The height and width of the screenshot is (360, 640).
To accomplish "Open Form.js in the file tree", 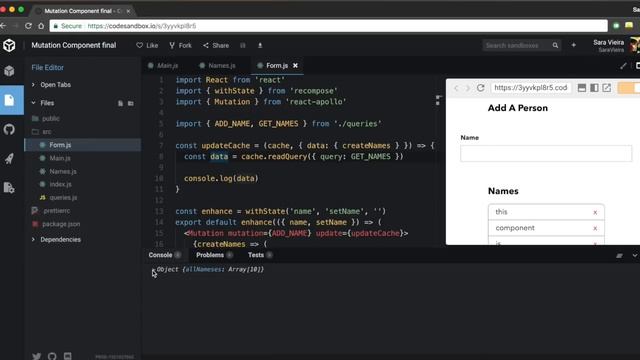I will pos(83,145).
